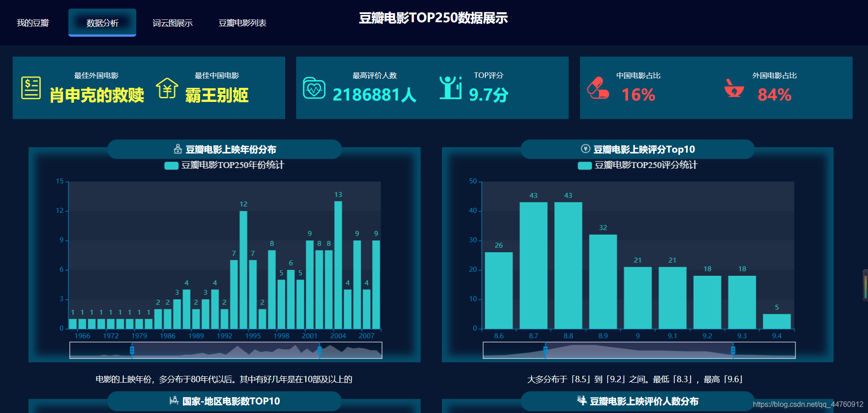Click the 最高评价人数 label
Screen dimensions: 868x413
pos(375,76)
